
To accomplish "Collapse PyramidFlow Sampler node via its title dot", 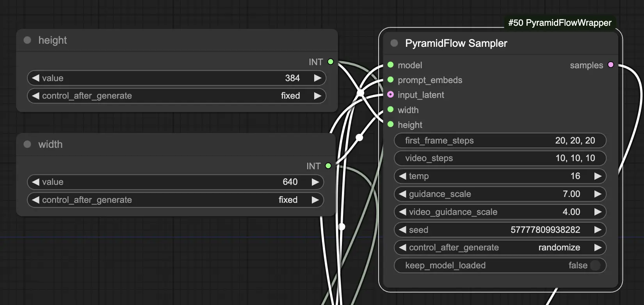I will 394,43.
